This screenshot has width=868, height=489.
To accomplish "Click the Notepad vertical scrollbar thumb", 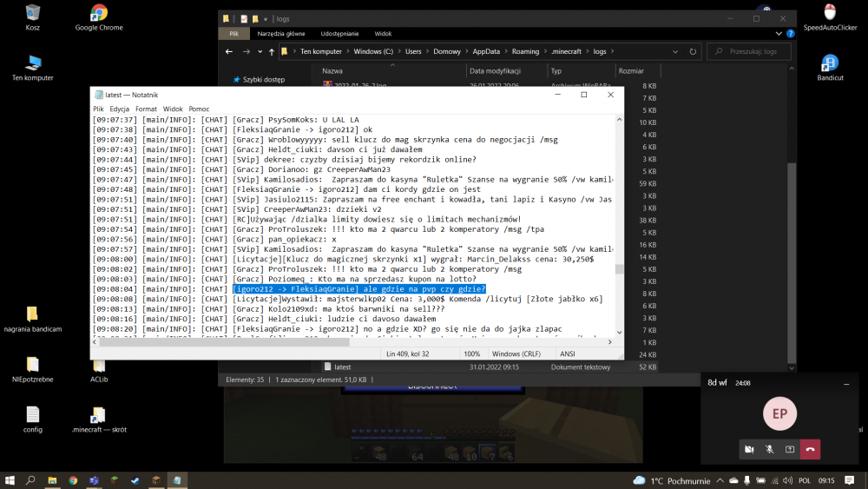I will (619, 269).
